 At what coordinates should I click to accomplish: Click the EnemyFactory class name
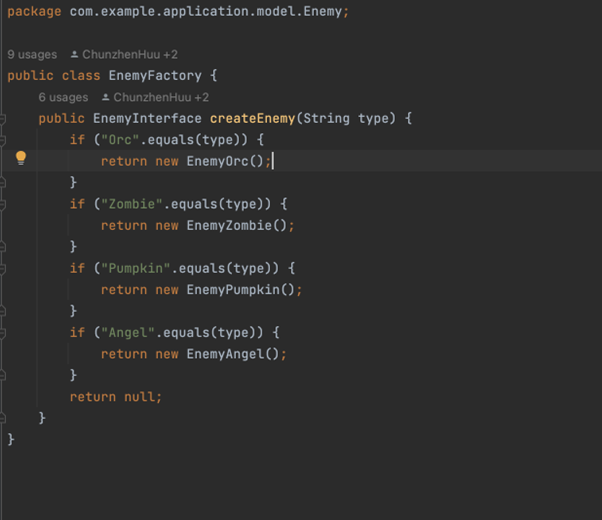[x=155, y=76]
